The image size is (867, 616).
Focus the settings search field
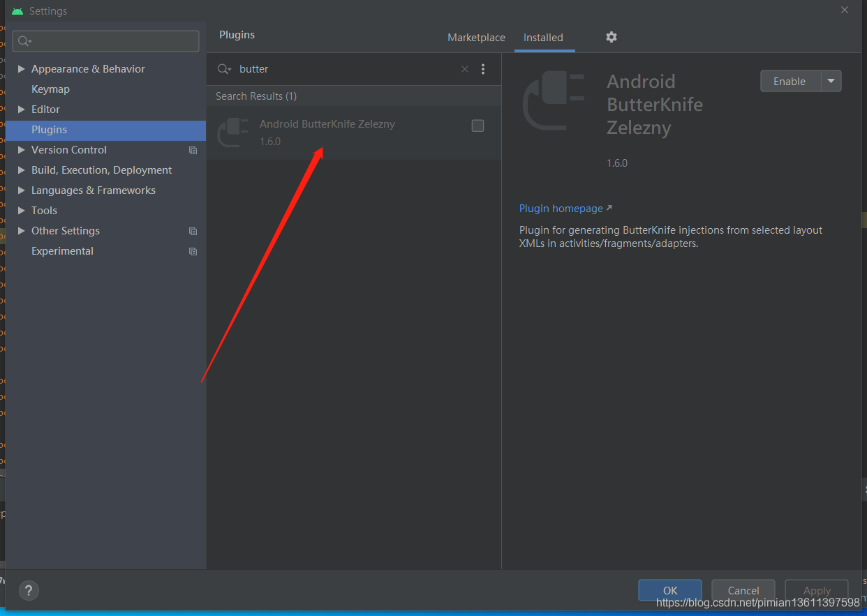[105, 41]
